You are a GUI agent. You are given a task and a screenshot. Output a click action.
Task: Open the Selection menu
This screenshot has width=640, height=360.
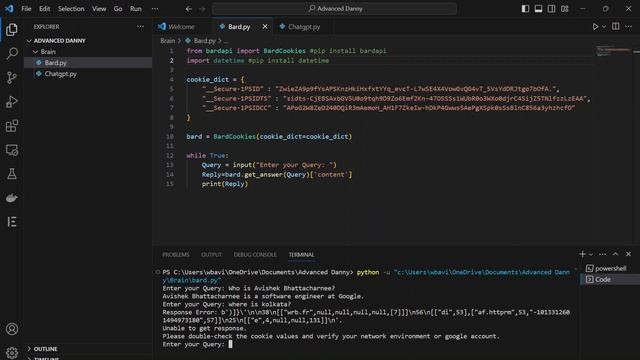point(71,9)
